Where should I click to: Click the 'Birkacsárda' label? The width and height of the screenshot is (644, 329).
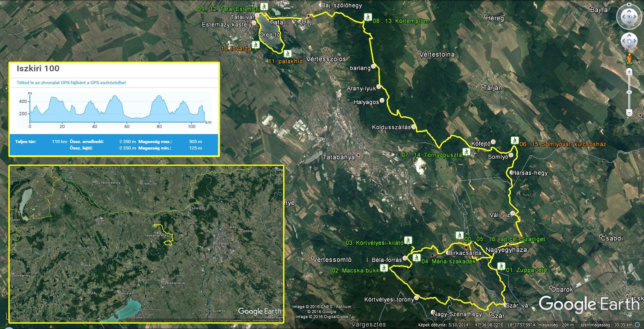point(464,253)
